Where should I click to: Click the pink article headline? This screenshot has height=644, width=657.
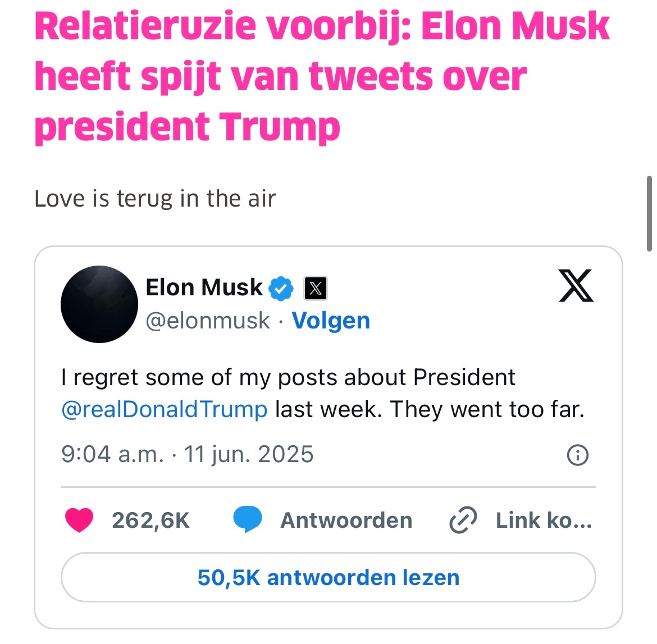(x=321, y=76)
